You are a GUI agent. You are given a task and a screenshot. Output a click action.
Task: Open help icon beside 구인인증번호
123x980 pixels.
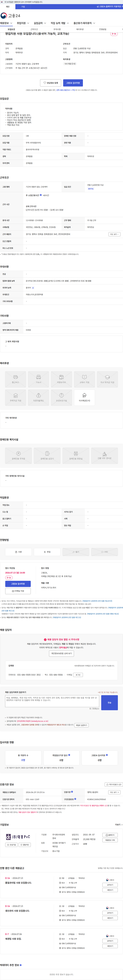coord(75,799)
